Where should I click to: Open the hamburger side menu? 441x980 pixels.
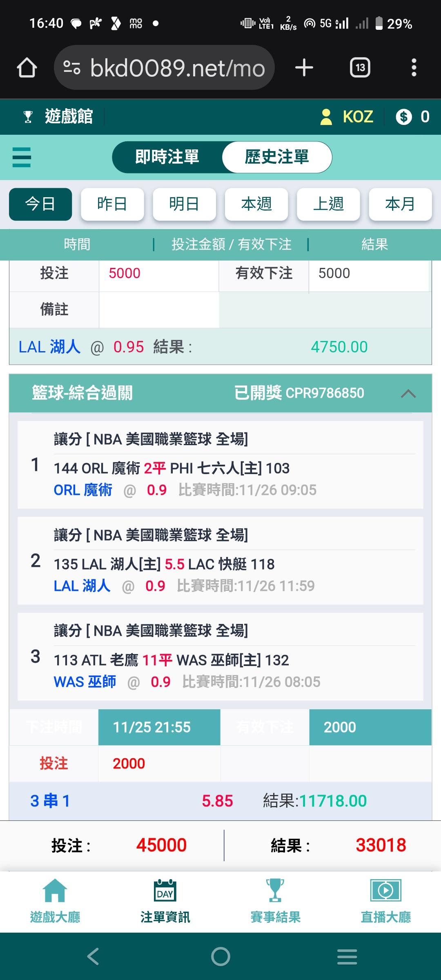point(22,157)
